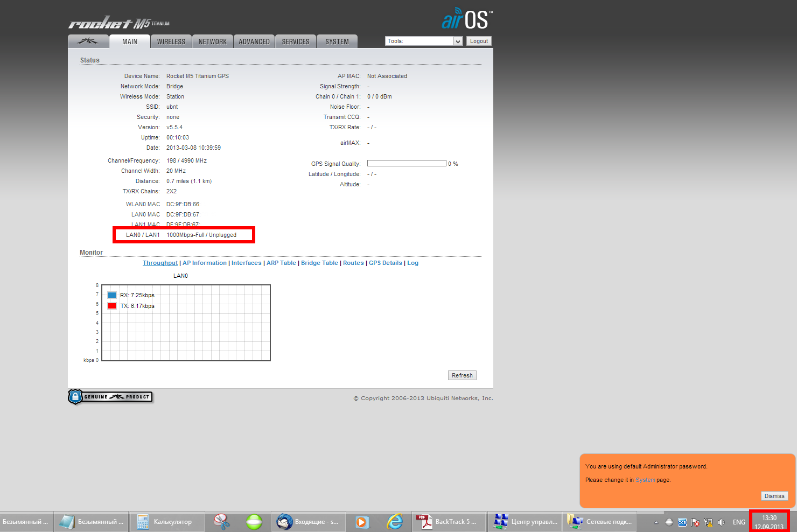Click the volume speaker tray icon
The image size is (797, 532).
721,522
